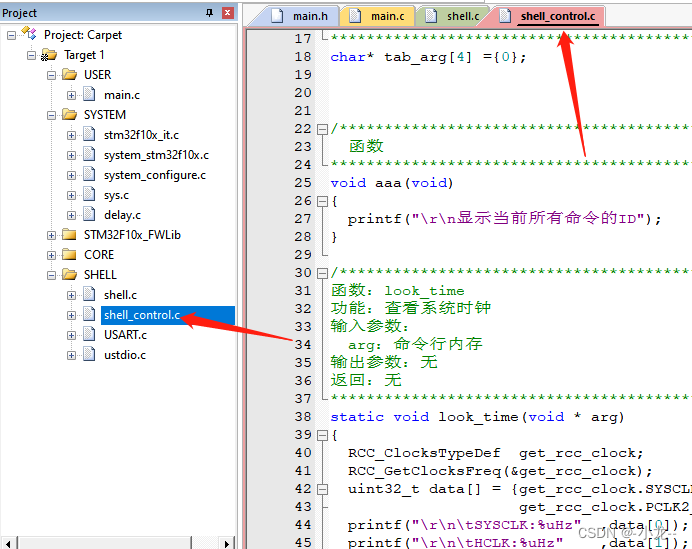Switch to the shell.c editor tab

[x=452, y=16]
